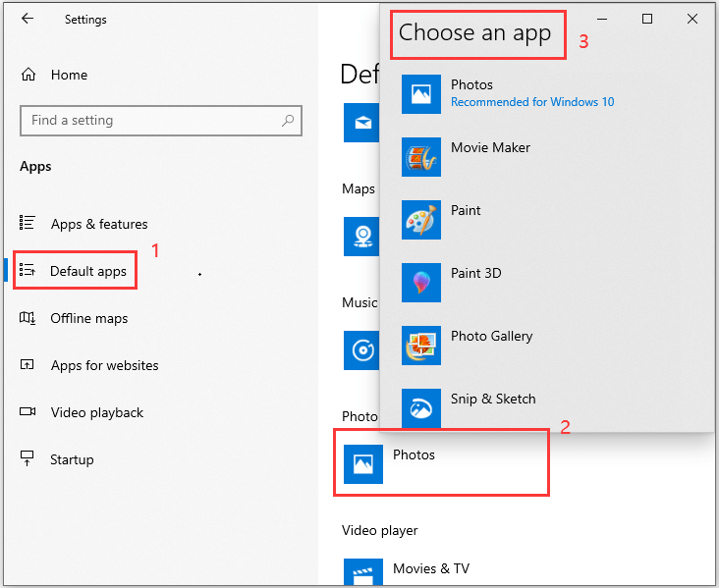The height and width of the screenshot is (588, 719).
Task: Click the Paint palette icon
Action: pos(421,220)
